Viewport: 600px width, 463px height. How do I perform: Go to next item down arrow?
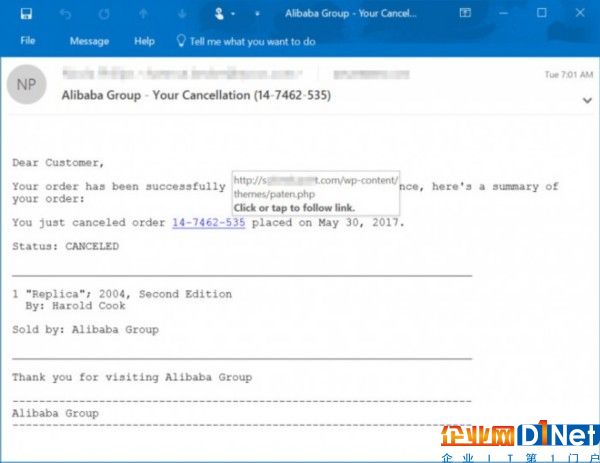pos(182,14)
